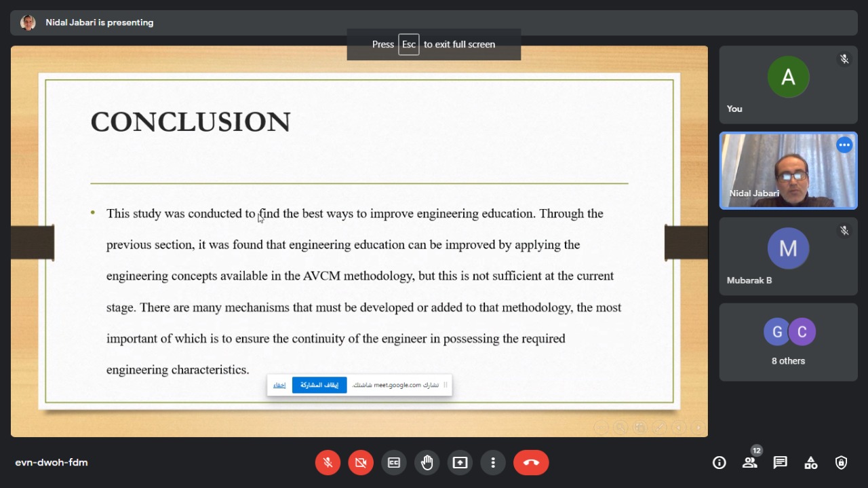Viewport: 868px width, 488px height.
Task: Leave call with the red hang-up button
Action: click(531, 462)
